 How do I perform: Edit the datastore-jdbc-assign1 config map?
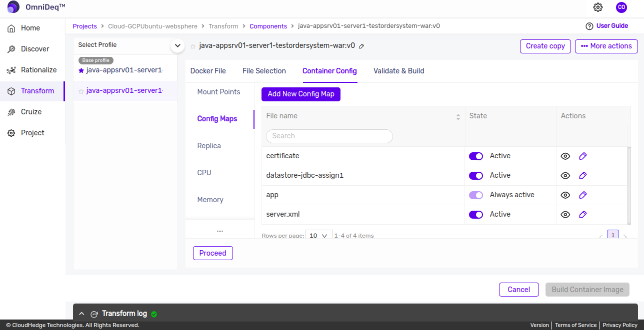(582, 176)
